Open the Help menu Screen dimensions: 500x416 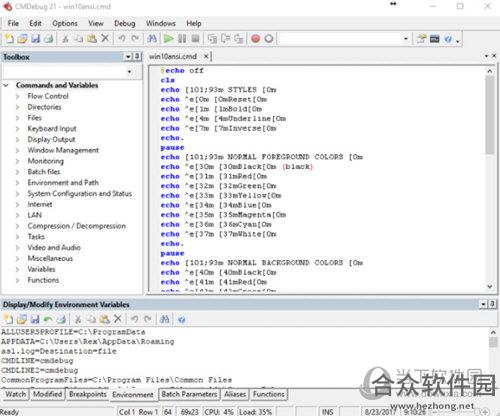pyautogui.click(x=194, y=23)
